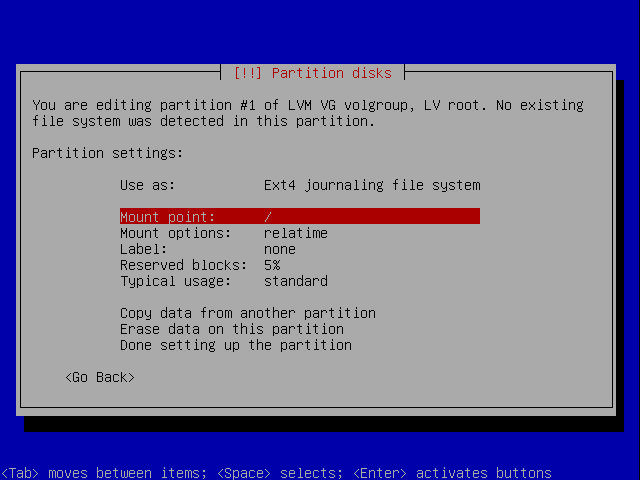Choose 'Copy data from another partition'

click(x=247, y=313)
